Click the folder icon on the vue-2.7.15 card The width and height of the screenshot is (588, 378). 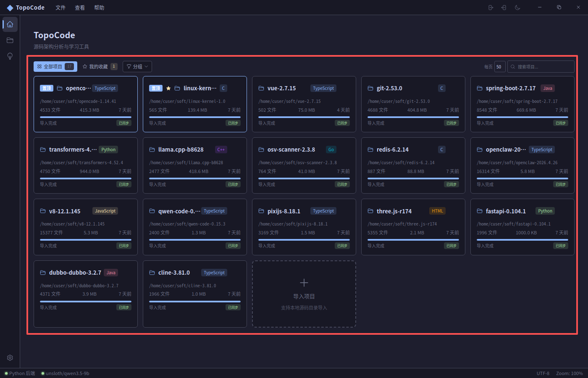click(261, 88)
